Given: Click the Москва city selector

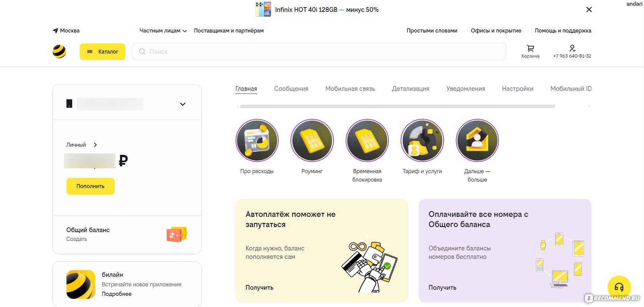Looking at the screenshot, I should click(x=66, y=30).
